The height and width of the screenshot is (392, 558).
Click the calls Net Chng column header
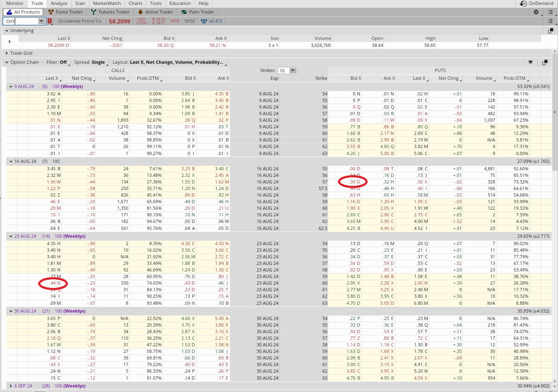[x=82, y=78]
